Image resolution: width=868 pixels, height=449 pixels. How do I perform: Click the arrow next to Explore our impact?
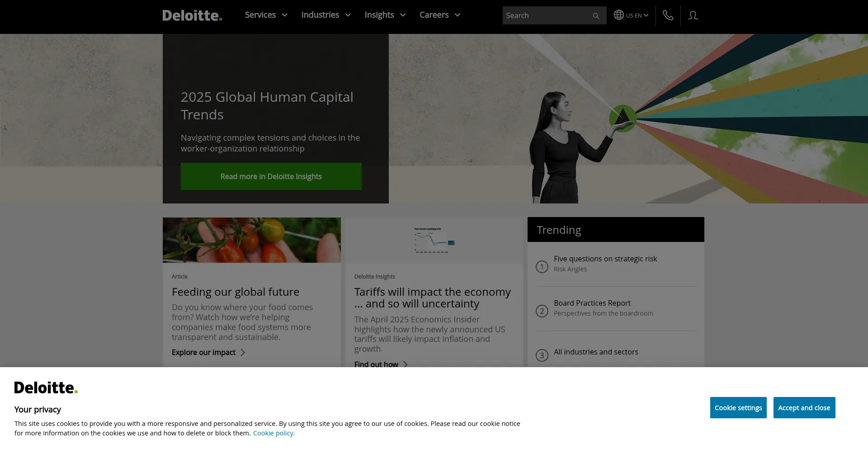243,352
